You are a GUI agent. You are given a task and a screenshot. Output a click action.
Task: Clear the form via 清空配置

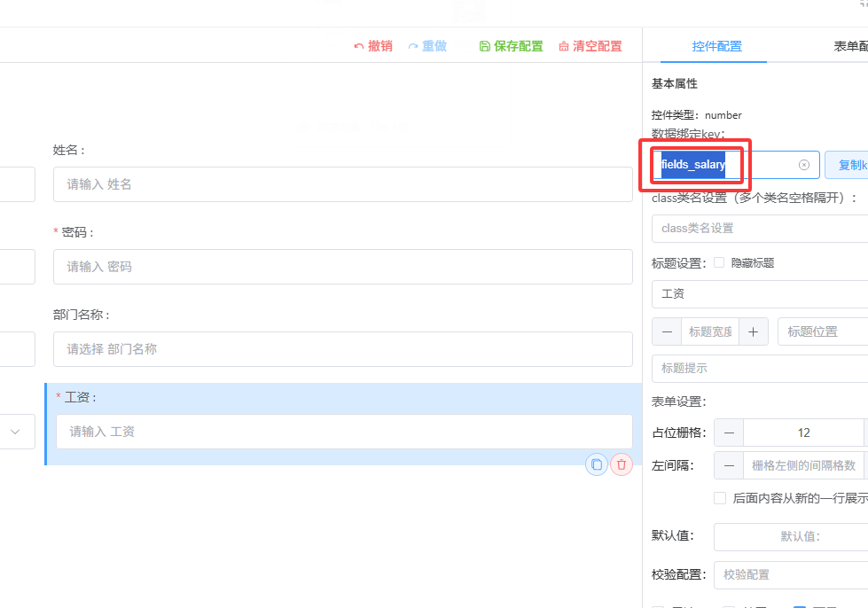pos(590,46)
